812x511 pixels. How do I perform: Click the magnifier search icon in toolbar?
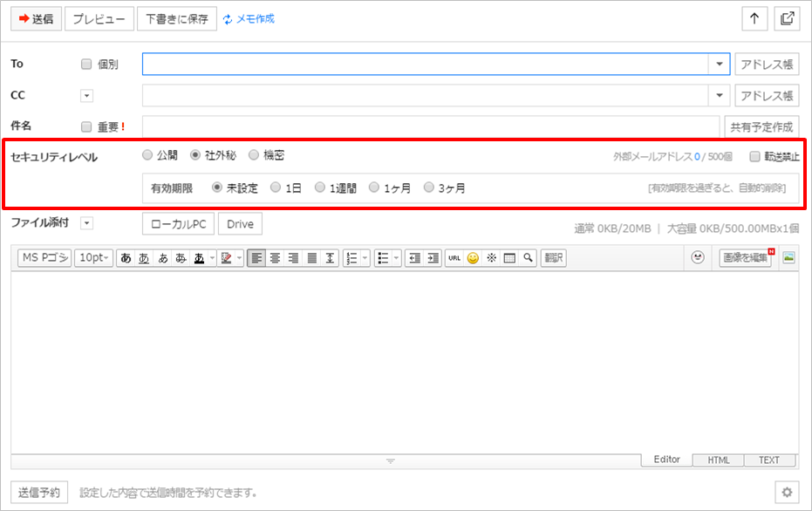(x=527, y=258)
